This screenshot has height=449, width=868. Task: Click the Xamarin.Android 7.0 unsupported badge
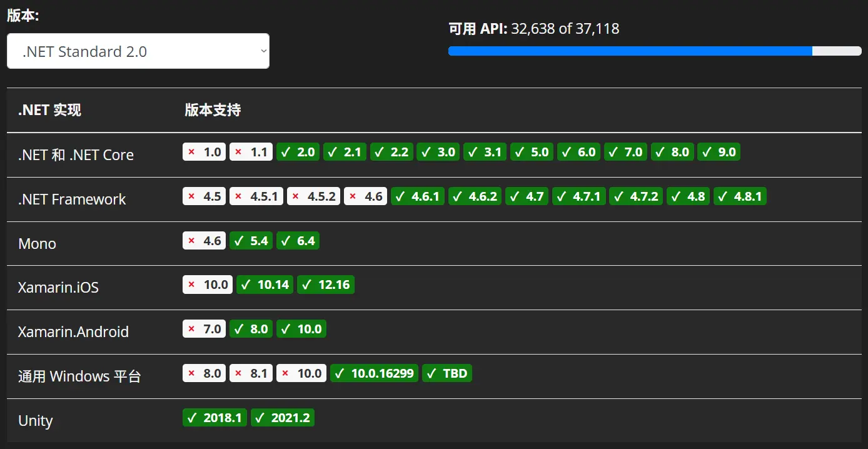[x=204, y=329]
